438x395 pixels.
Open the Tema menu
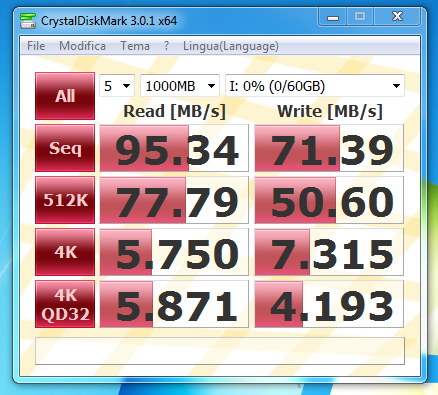coord(135,46)
